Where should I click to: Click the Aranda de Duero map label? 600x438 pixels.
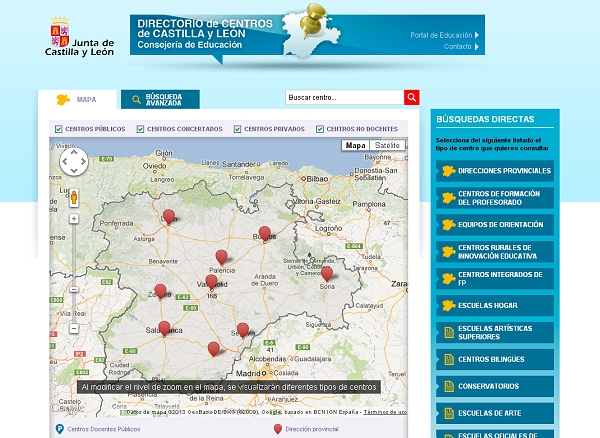[264, 280]
